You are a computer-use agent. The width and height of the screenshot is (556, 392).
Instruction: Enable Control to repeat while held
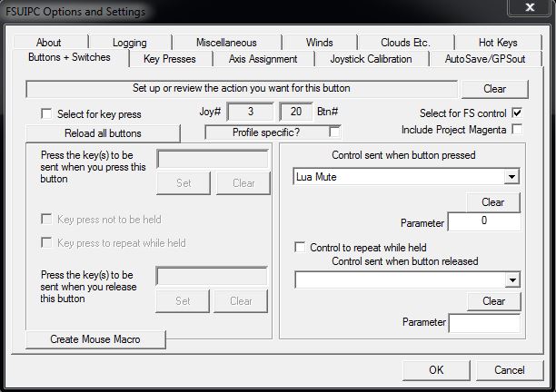pos(301,247)
